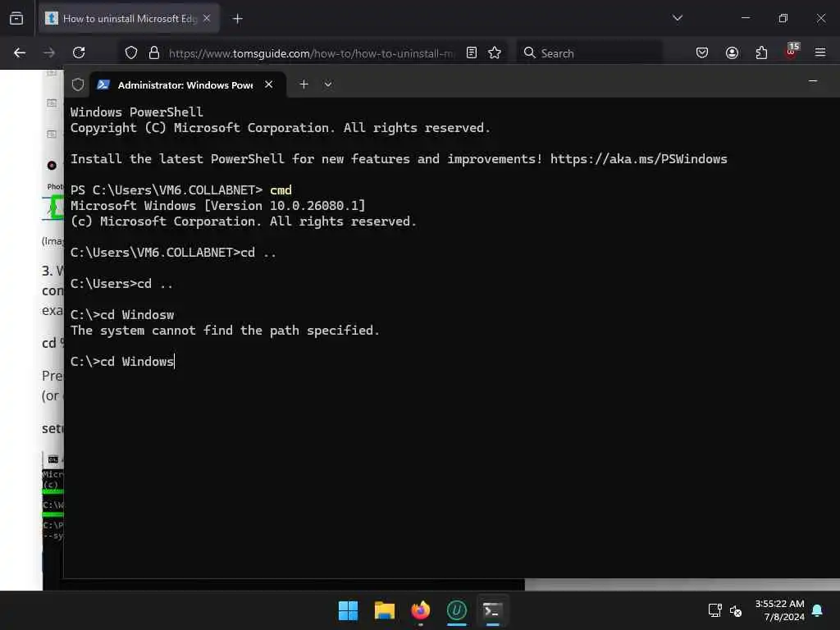Switch to Firefox on taskbar

point(421,610)
